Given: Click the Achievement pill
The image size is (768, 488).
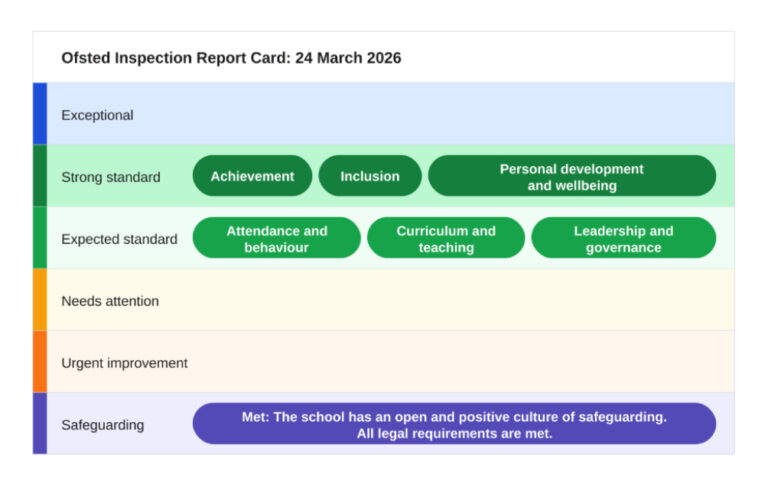Looking at the screenshot, I should pos(252,176).
